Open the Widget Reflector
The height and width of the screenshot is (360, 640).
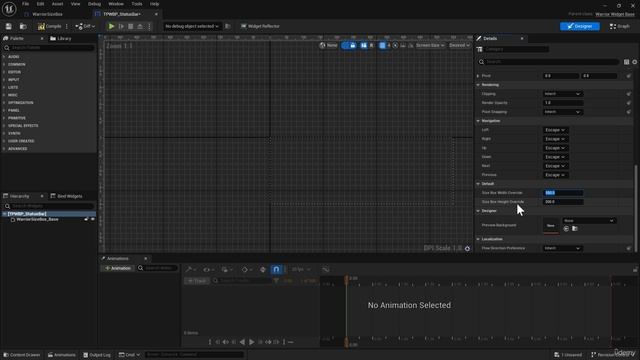tap(260, 26)
